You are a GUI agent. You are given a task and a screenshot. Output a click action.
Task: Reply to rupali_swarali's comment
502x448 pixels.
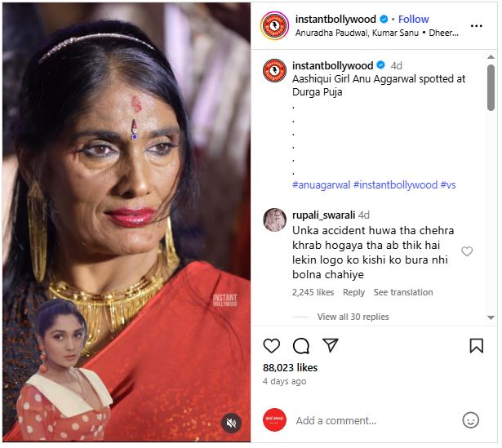click(x=353, y=292)
